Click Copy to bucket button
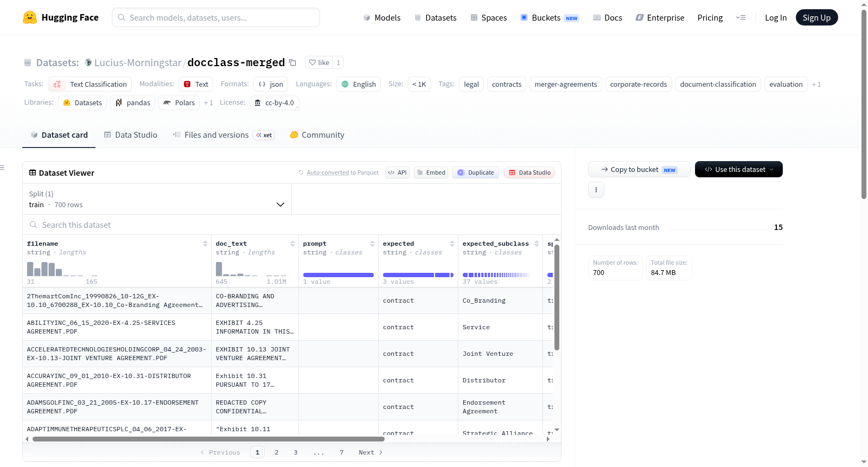The image size is (868, 467). pos(639,169)
